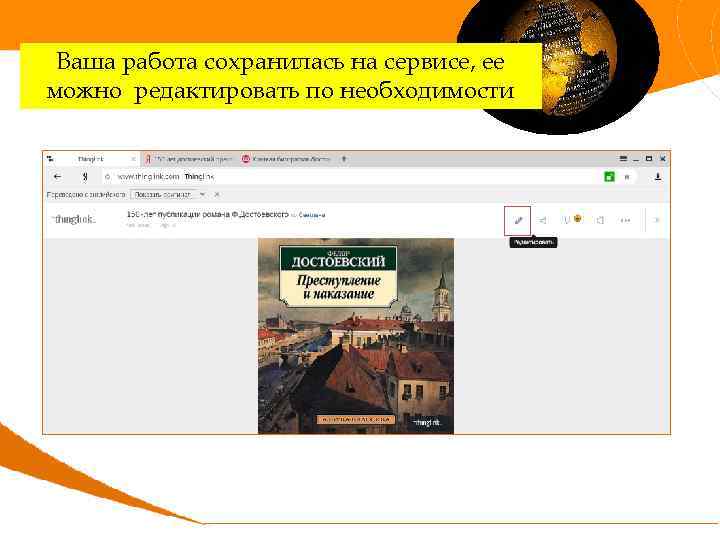Screen dimensions: 720x540
Task: Click the browser back arrow
Action: point(57,176)
